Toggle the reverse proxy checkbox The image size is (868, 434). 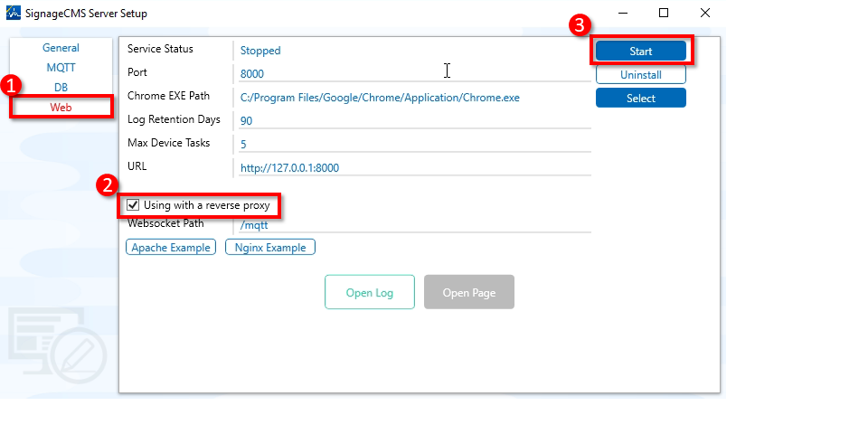[134, 205]
